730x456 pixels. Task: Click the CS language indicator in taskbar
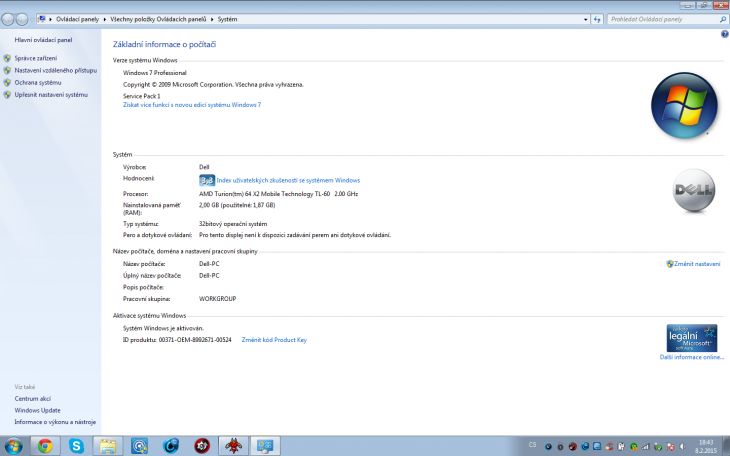coord(533,445)
